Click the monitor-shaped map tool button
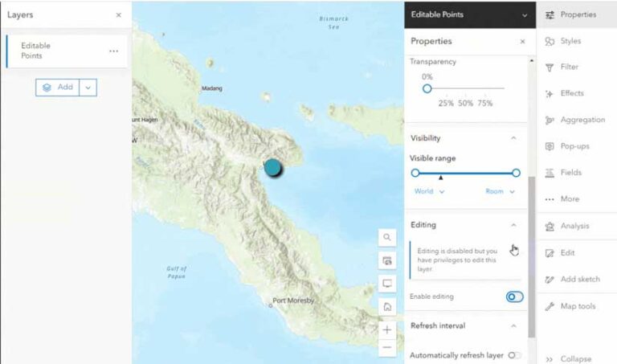 pos(387,284)
